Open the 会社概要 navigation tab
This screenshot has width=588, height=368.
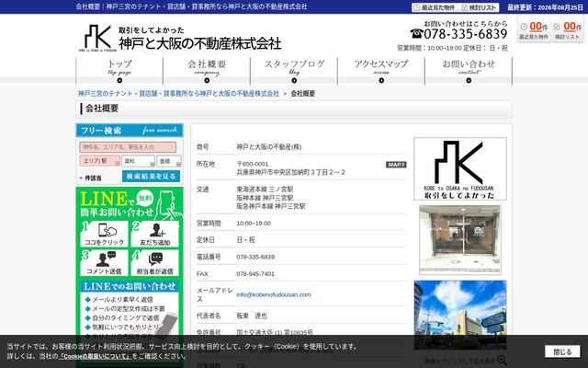[207, 71]
